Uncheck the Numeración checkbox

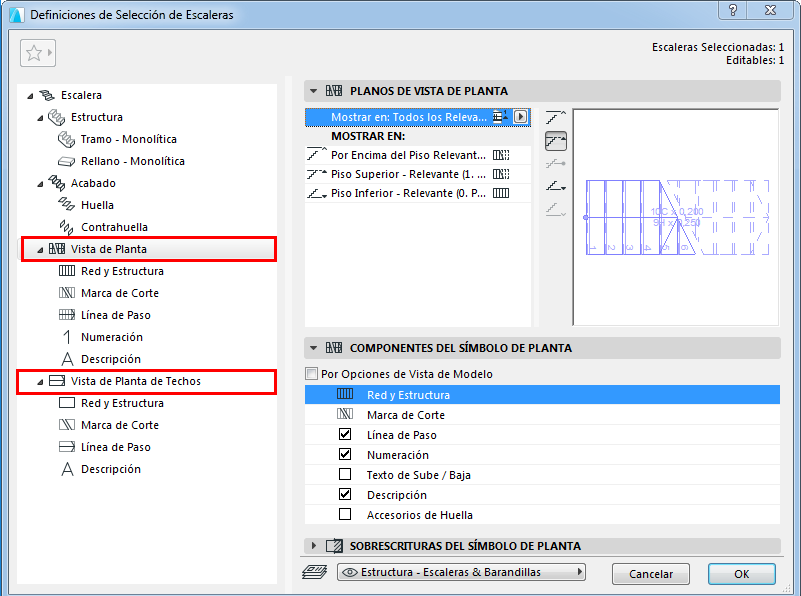click(345, 455)
